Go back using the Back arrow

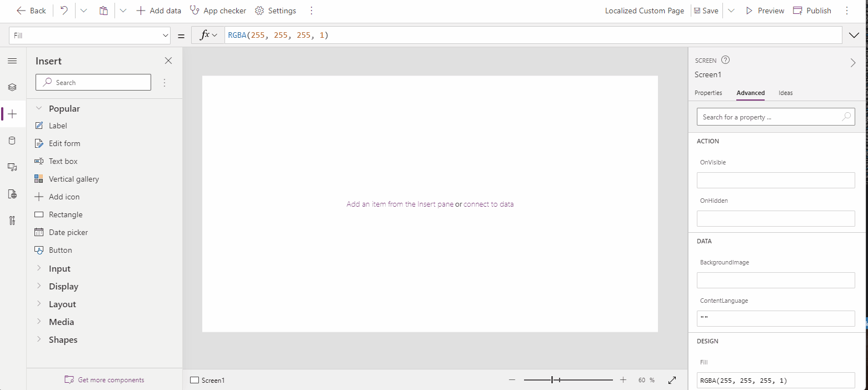(31, 11)
